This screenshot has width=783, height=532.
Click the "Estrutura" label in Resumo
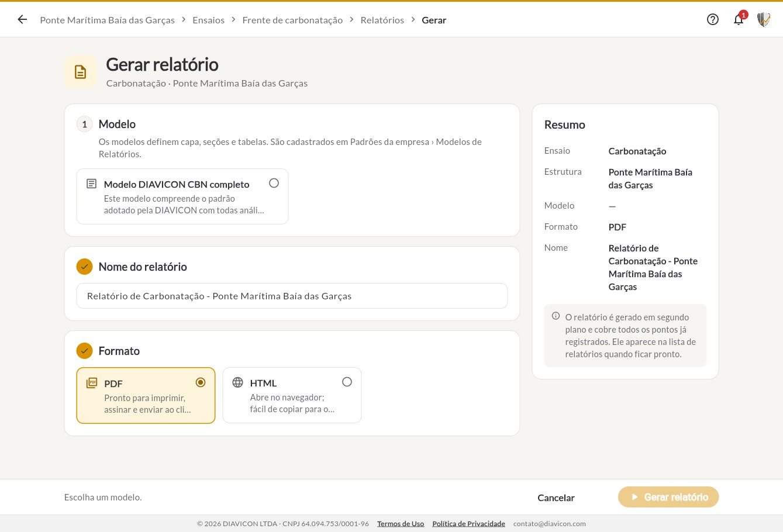point(563,172)
